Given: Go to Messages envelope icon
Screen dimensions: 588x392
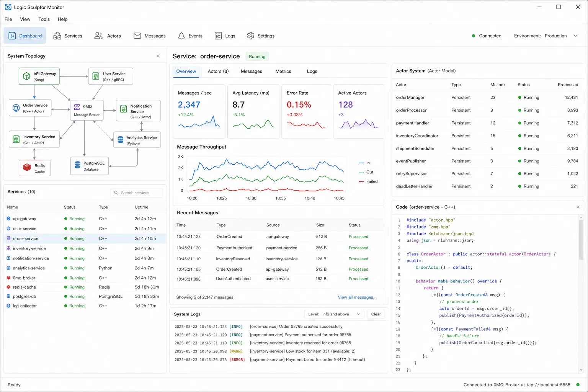Looking at the screenshot, I should click(137, 36).
